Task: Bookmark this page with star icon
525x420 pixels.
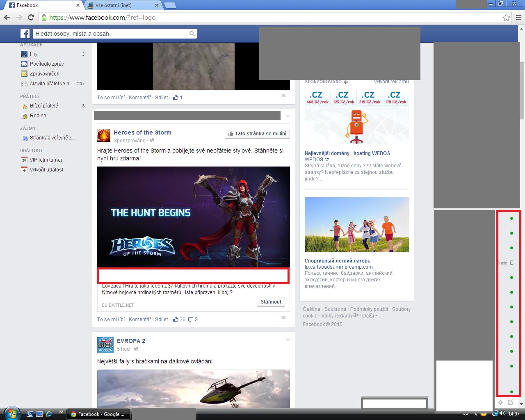Action: 506,17
